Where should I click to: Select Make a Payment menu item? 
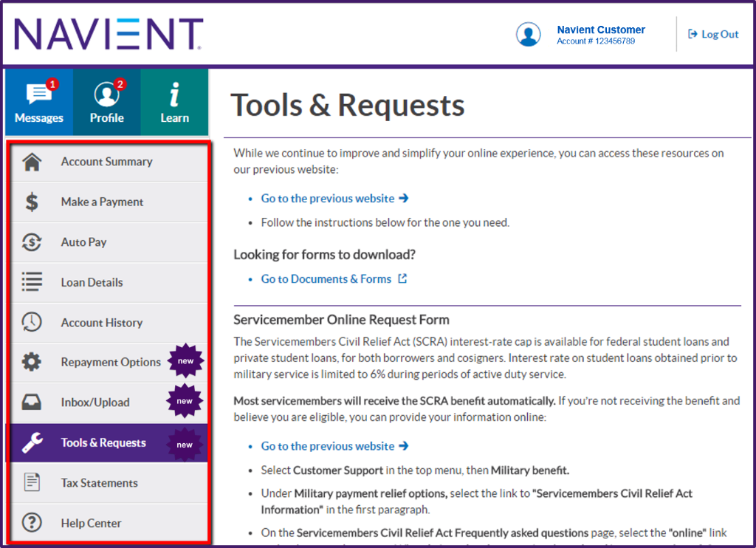click(x=109, y=202)
